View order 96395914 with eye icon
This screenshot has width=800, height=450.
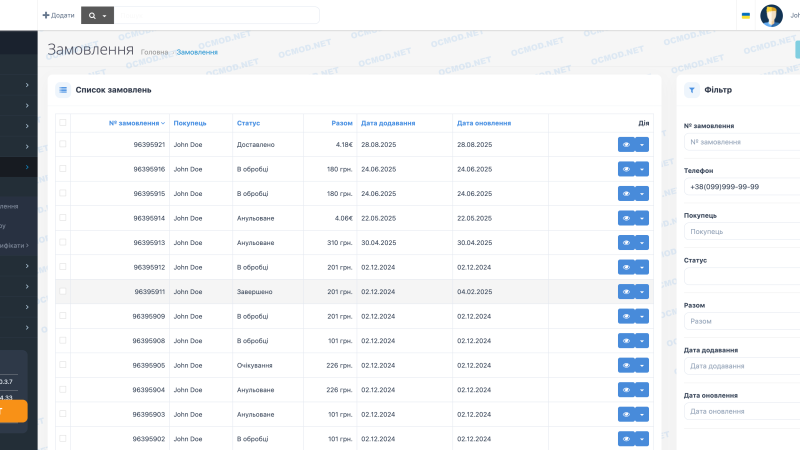pos(626,218)
